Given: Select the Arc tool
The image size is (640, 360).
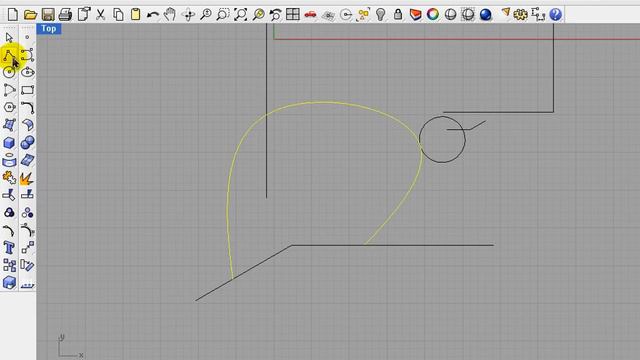Looking at the screenshot, I should [9, 90].
